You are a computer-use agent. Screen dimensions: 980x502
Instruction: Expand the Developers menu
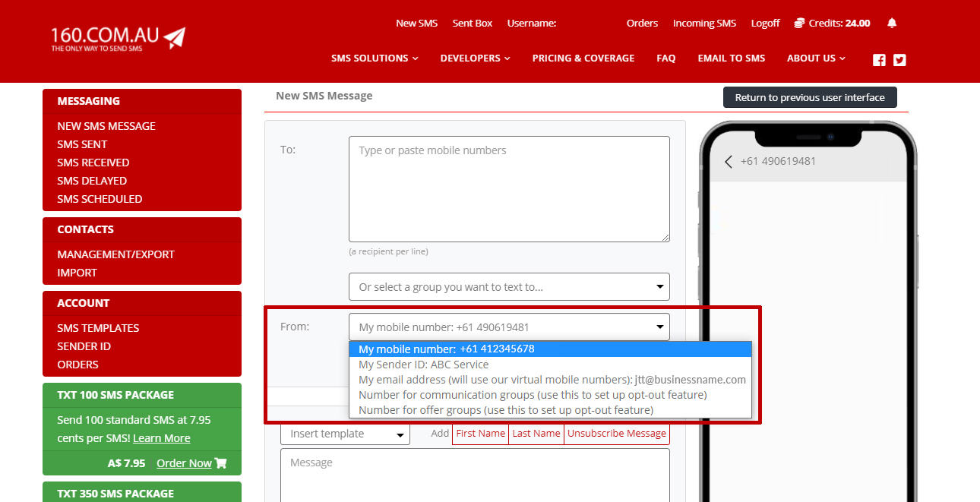[x=475, y=58]
